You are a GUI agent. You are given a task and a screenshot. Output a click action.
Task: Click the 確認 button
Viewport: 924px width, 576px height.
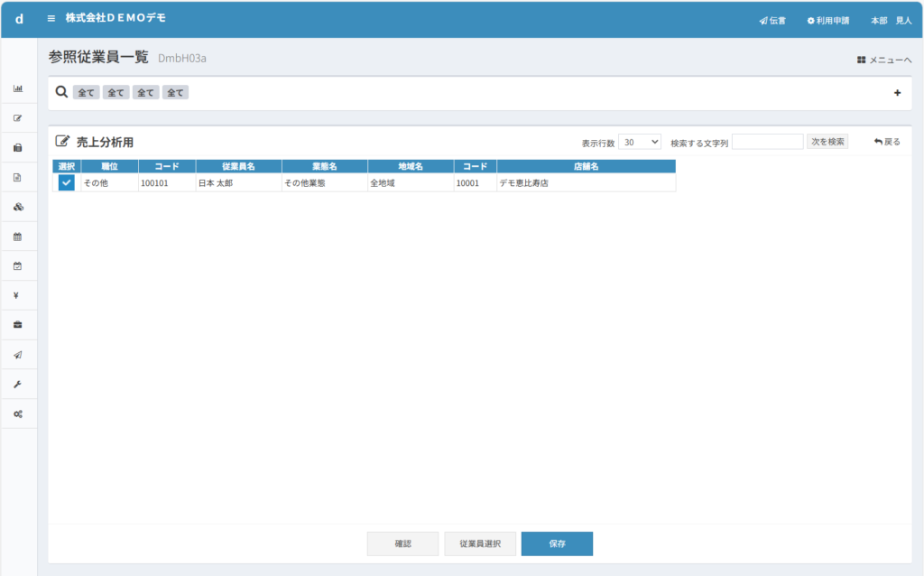click(x=402, y=543)
